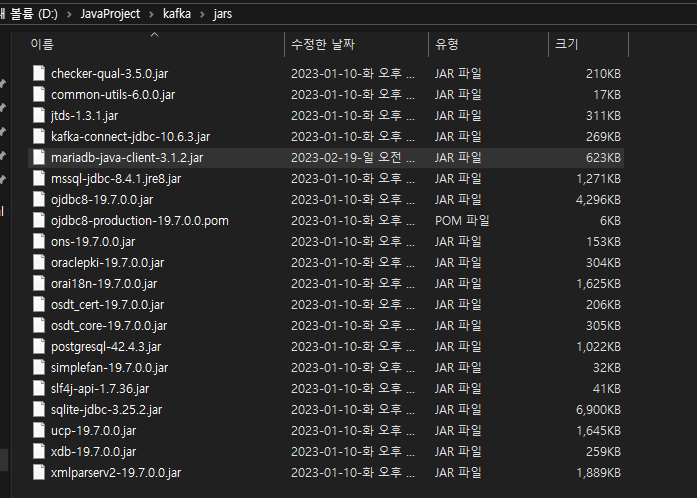
Task: Click the ons-19.7.0.0.jar file icon
Action: pos(39,241)
